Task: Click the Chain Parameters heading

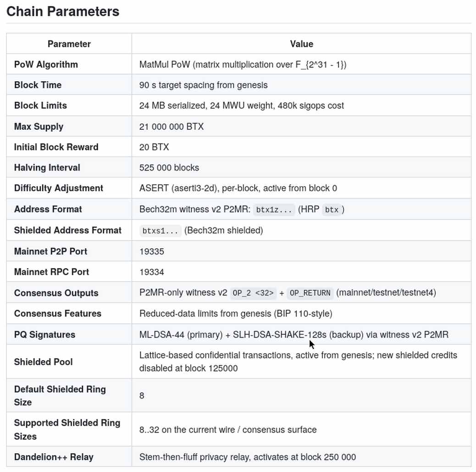Action: click(63, 11)
